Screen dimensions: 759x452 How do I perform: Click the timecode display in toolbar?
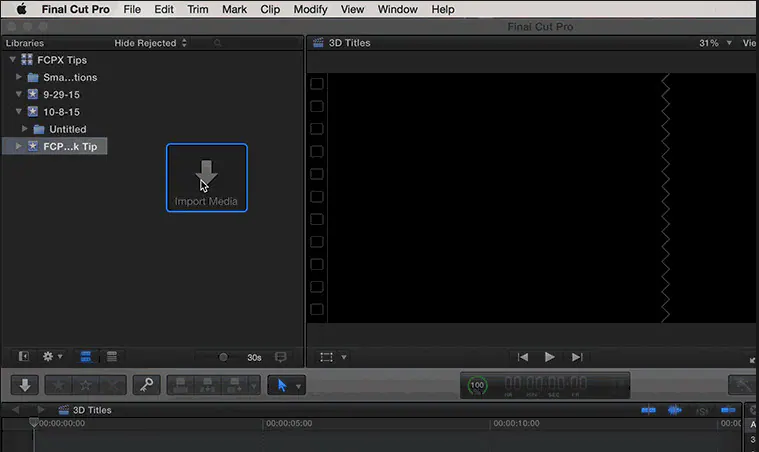tap(546, 386)
